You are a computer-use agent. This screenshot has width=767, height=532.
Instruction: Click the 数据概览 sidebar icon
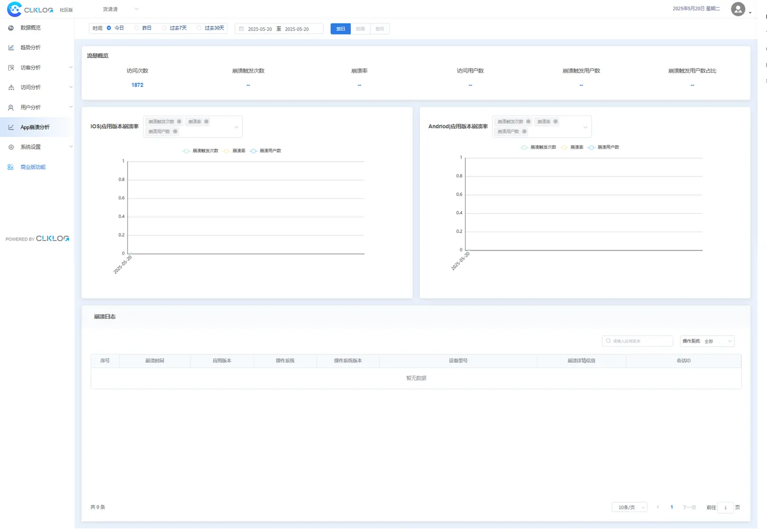[x=11, y=28]
